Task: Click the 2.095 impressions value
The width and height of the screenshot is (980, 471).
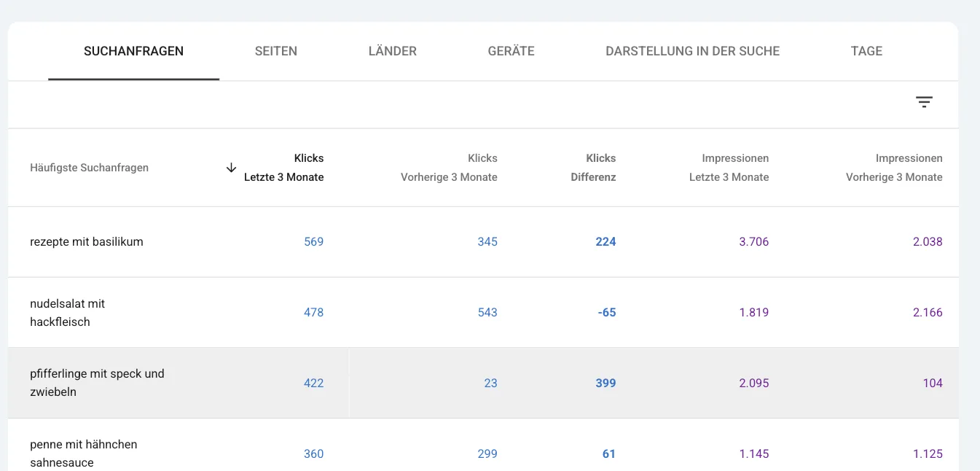Action: [x=754, y=384]
